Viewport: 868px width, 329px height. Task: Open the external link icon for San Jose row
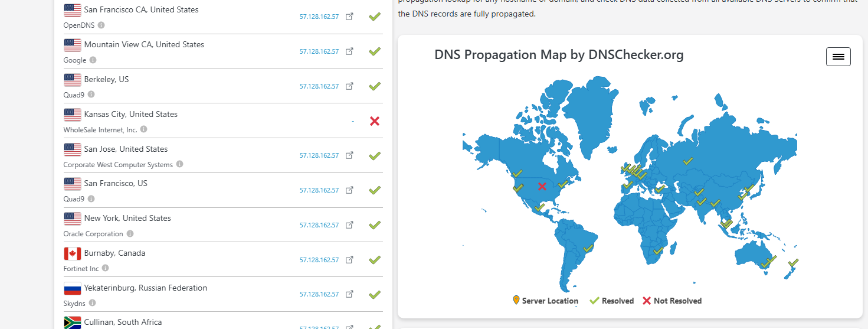click(349, 155)
